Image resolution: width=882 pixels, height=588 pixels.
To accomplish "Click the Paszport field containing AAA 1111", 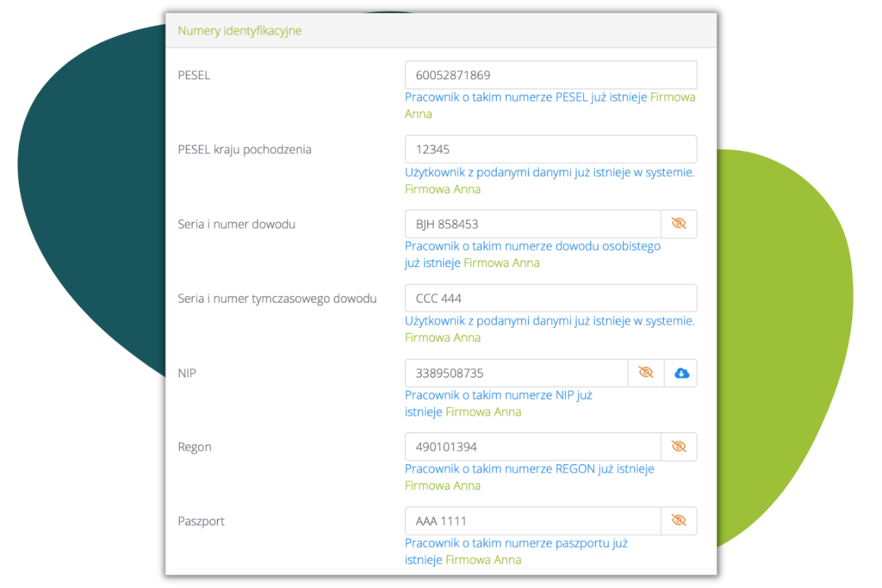I will click(x=532, y=521).
